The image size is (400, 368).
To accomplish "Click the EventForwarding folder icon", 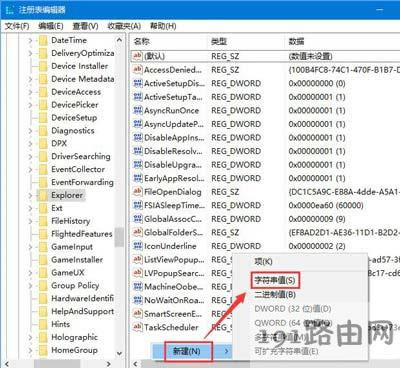I will (x=43, y=183).
